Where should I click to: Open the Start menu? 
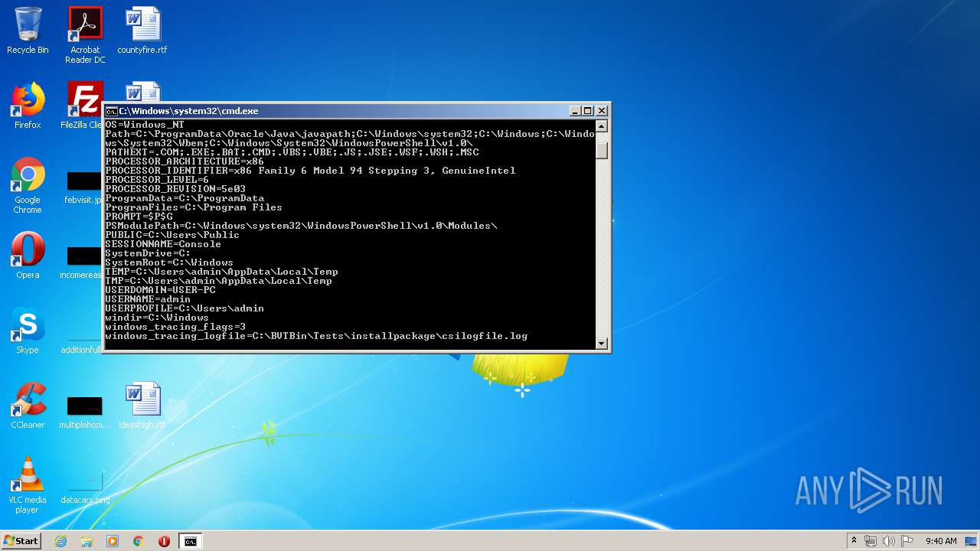point(21,541)
